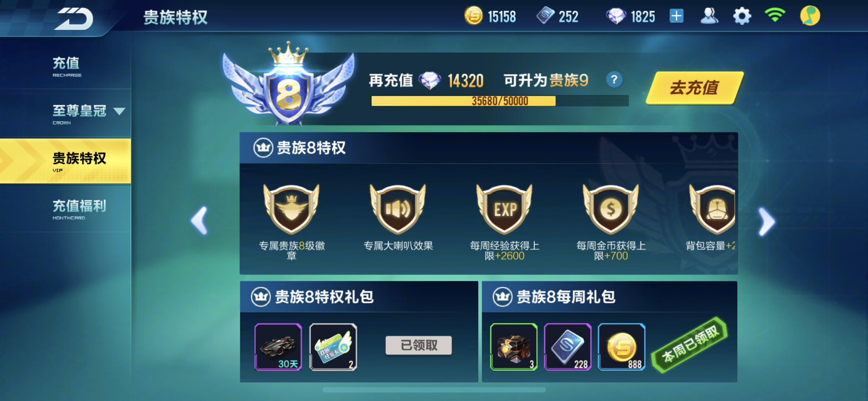
Task: Click the blue plus add-diamonds icon
Action: pyautogui.click(x=676, y=16)
